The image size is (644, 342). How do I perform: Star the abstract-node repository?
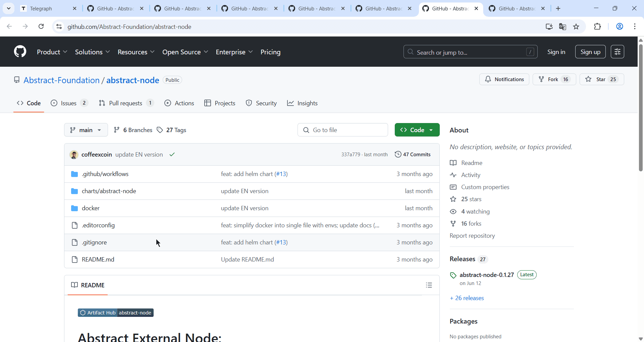click(602, 79)
